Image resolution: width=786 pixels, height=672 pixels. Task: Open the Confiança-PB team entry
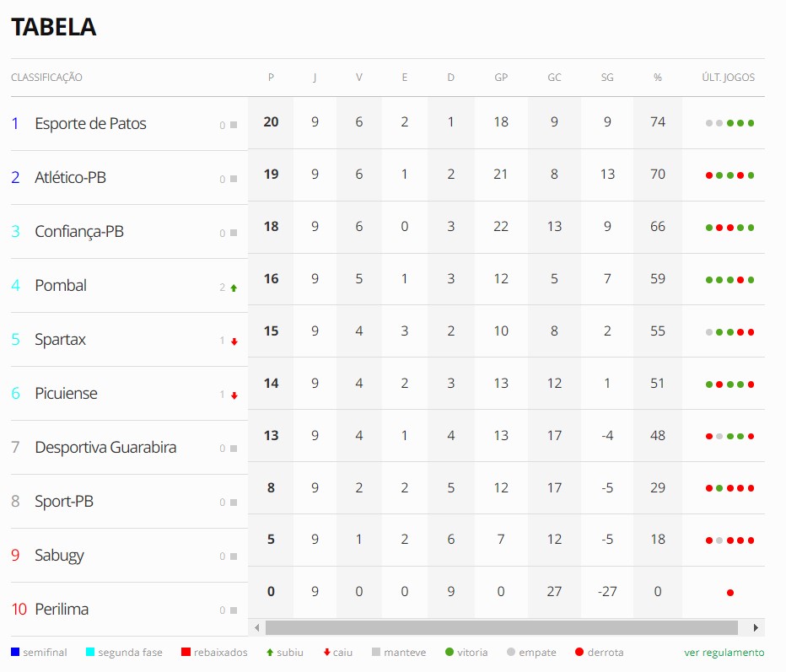click(x=79, y=232)
